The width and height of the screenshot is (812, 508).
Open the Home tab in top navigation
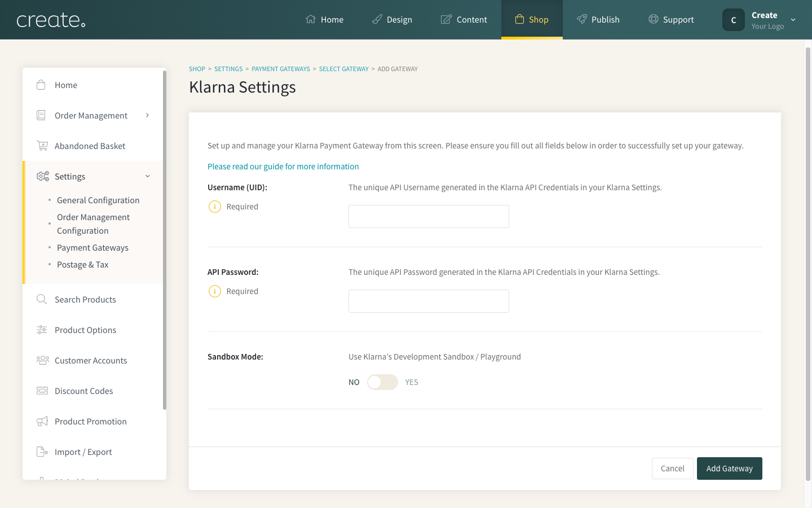(x=325, y=19)
